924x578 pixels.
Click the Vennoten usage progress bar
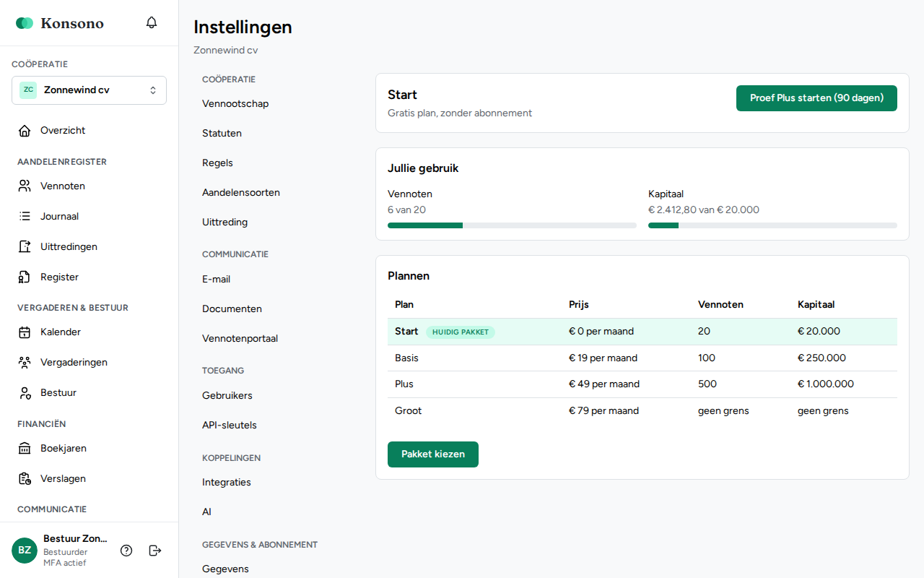click(512, 225)
